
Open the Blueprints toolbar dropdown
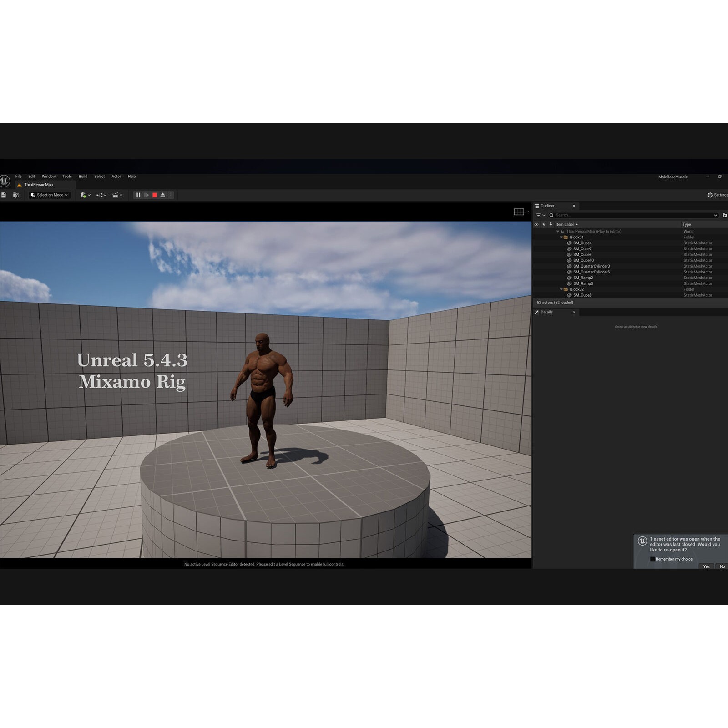pyautogui.click(x=101, y=195)
